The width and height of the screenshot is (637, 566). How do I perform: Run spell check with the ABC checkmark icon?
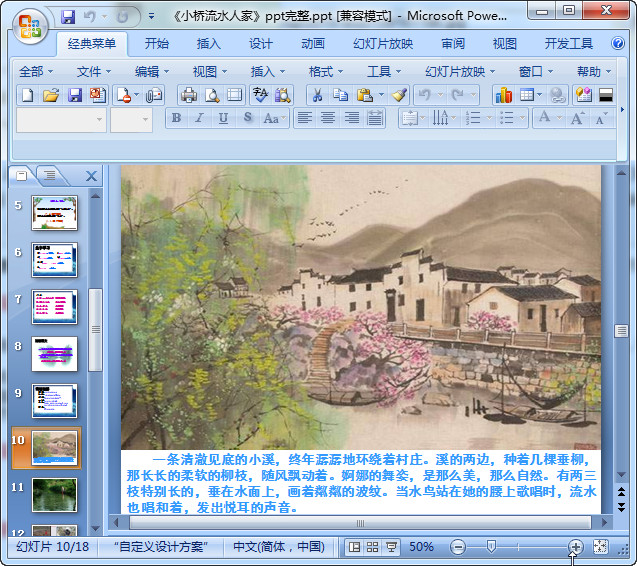pos(260,95)
